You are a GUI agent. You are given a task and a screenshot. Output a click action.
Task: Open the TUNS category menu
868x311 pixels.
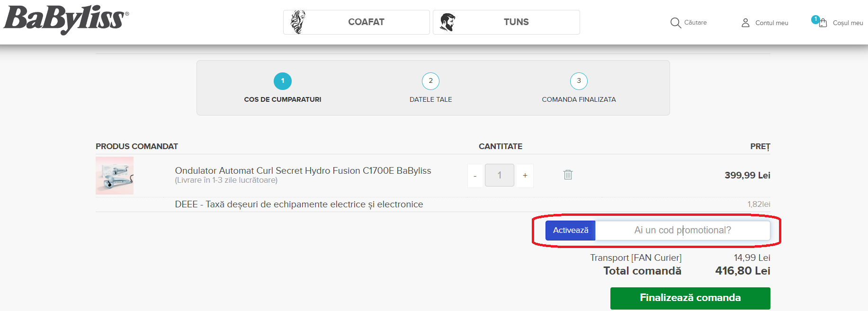pyautogui.click(x=516, y=22)
